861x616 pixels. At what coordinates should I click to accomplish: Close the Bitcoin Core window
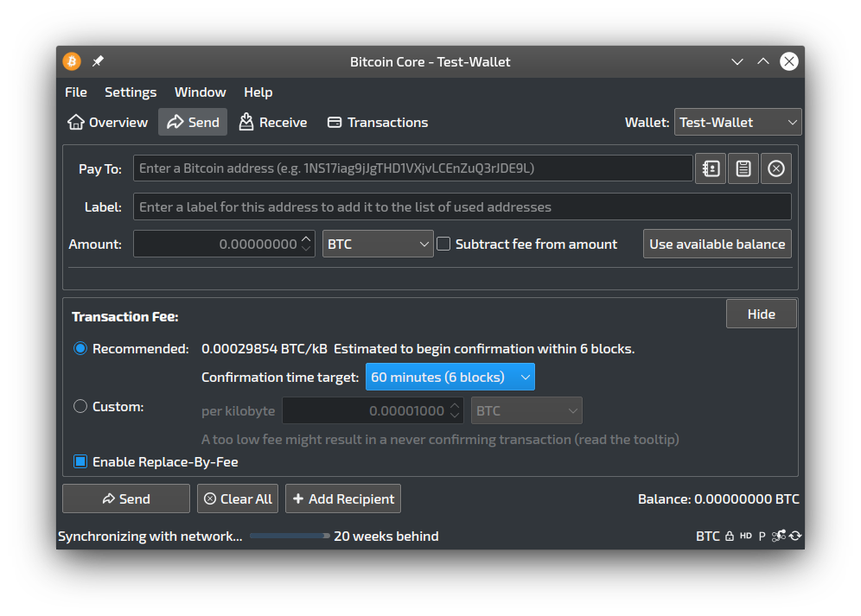(789, 61)
